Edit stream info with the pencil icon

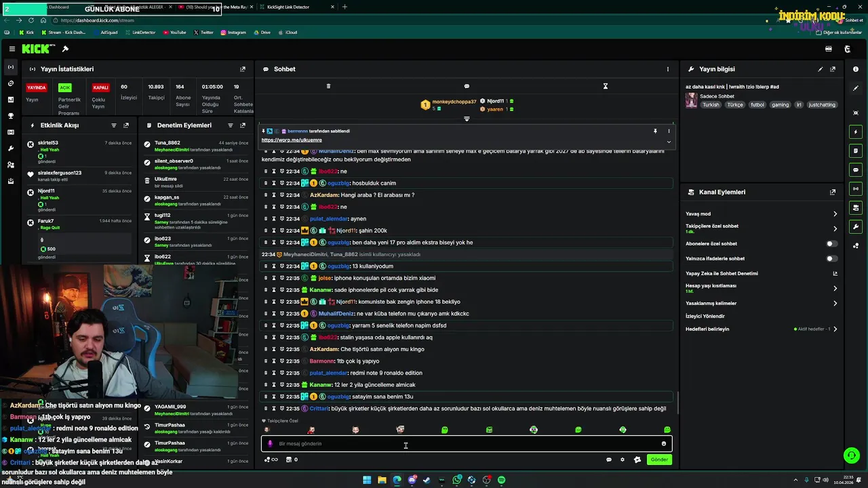click(821, 69)
